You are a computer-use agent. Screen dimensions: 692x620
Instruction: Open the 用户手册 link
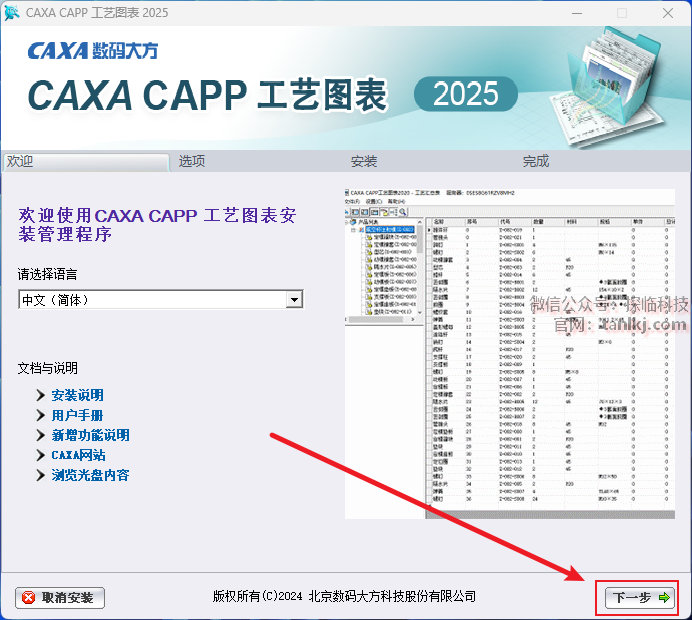point(77,415)
